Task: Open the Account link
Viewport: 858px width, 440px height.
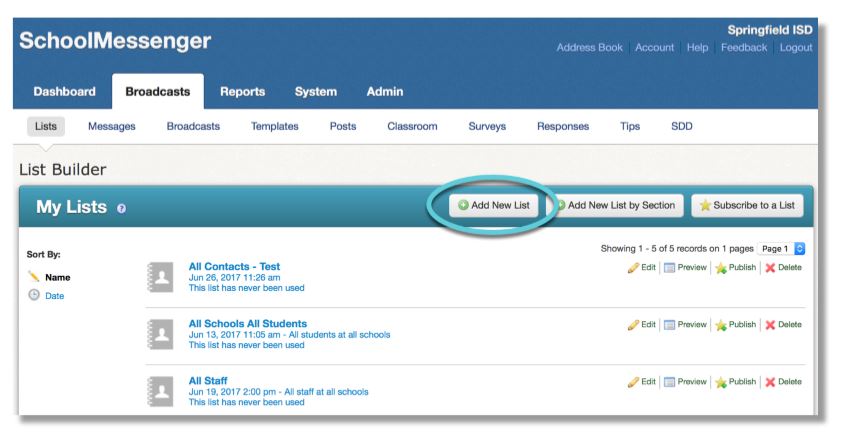Action: 654,48
